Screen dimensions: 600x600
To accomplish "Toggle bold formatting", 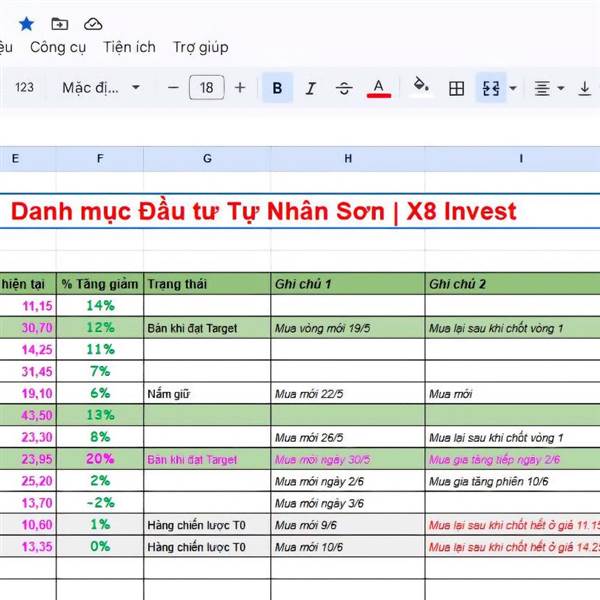I will [x=277, y=88].
